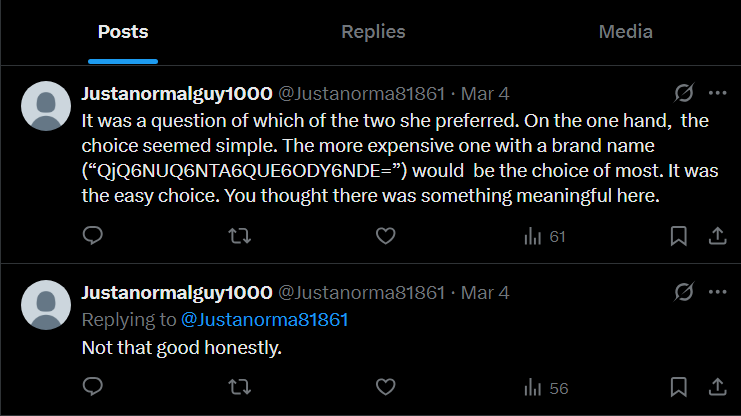This screenshot has width=741, height=416.
Task: Reply to the first post about brand name
Action: tap(92, 236)
